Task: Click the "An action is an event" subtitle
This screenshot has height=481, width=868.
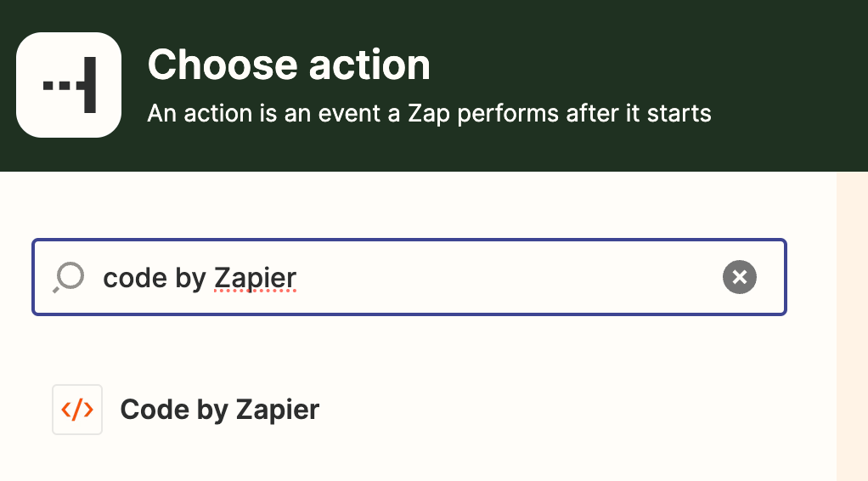Action: pyautogui.click(x=429, y=112)
